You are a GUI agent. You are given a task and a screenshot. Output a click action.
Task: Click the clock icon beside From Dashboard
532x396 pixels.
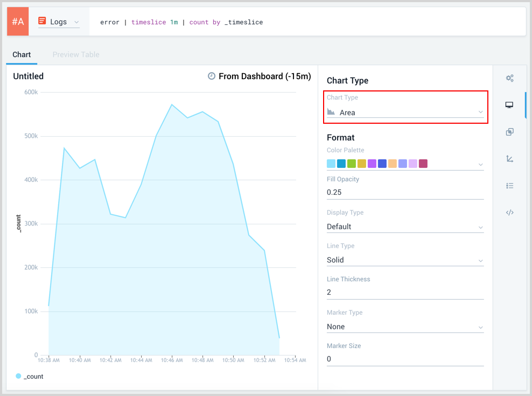pyautogui.click(x=212, y=76)
